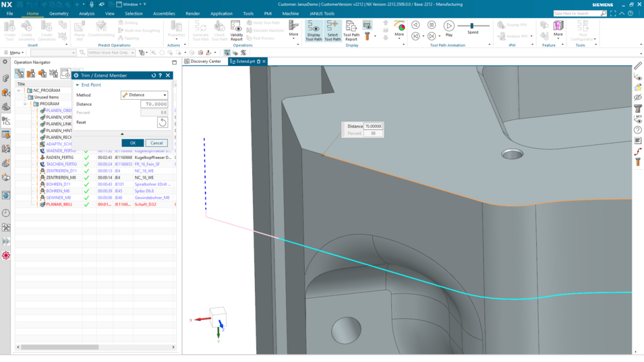Switch to Machine Tool view in navigator
The width and height of the screenshot is (644, 362).
(x=31, y=73)
